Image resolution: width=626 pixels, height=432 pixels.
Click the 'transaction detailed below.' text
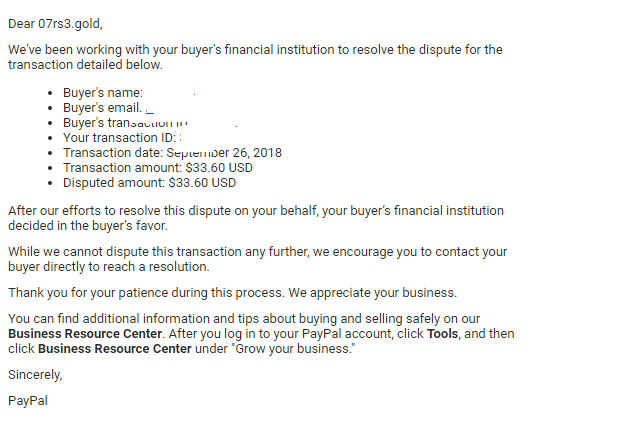85,65
